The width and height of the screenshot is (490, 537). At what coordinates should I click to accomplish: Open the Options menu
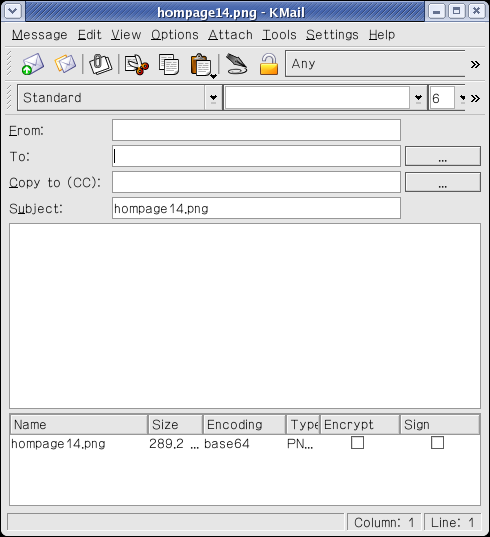coord(175,35)
